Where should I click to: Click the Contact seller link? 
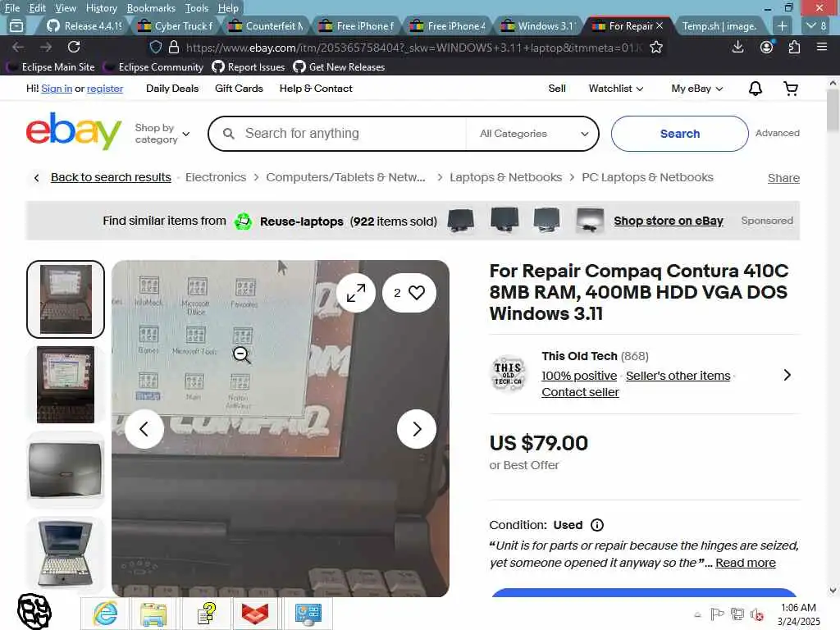(x=580, y=392)
